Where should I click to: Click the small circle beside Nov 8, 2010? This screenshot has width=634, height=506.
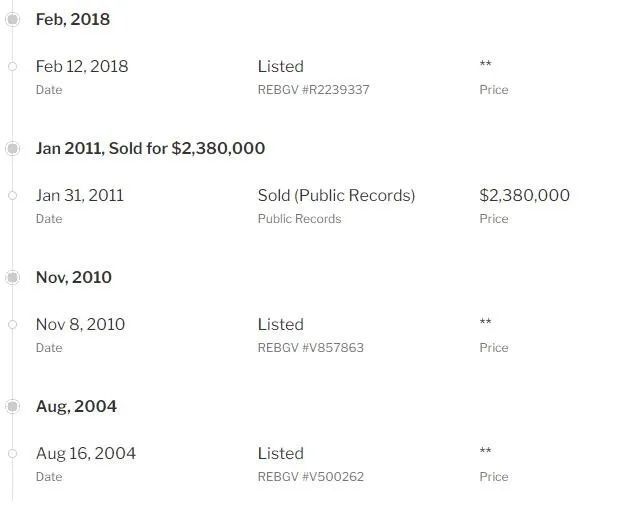pos(13,324)
